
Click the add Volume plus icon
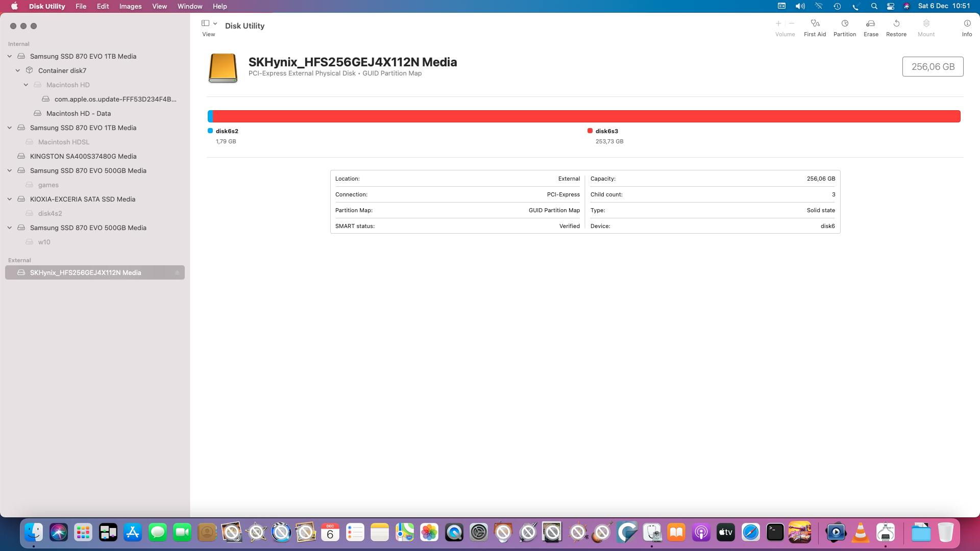[778, 23]
